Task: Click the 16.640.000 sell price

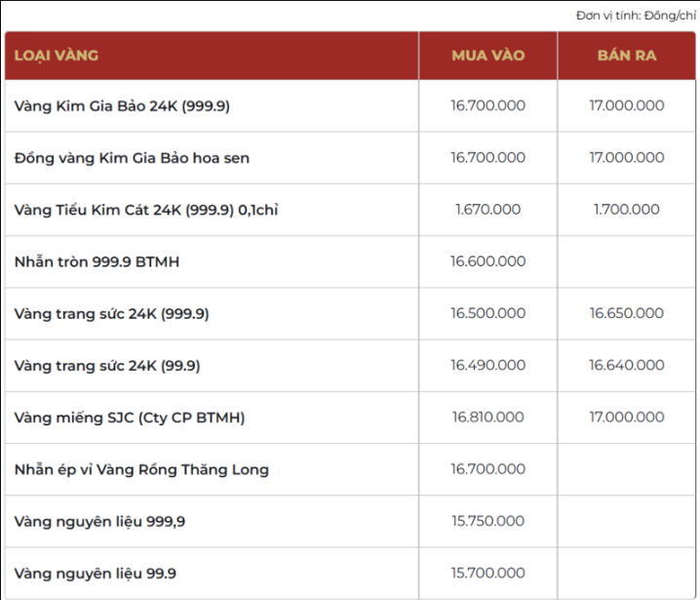Action: 627,365
